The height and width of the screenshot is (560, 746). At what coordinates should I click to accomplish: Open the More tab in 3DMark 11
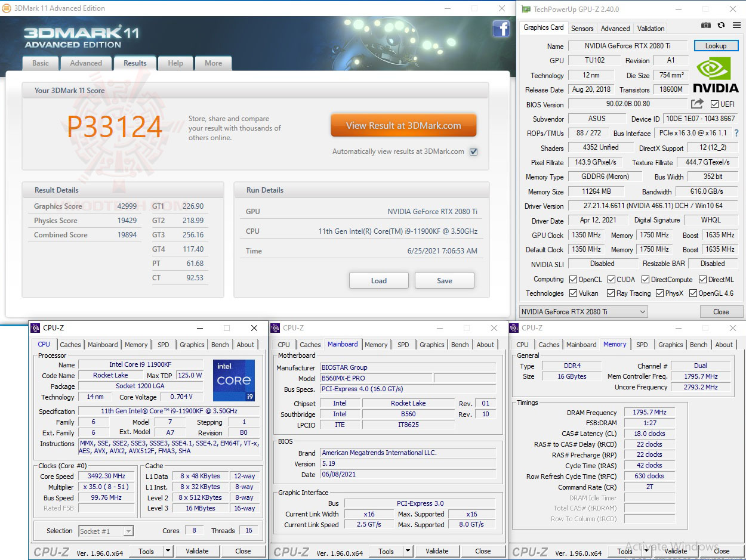click(213, 63)
